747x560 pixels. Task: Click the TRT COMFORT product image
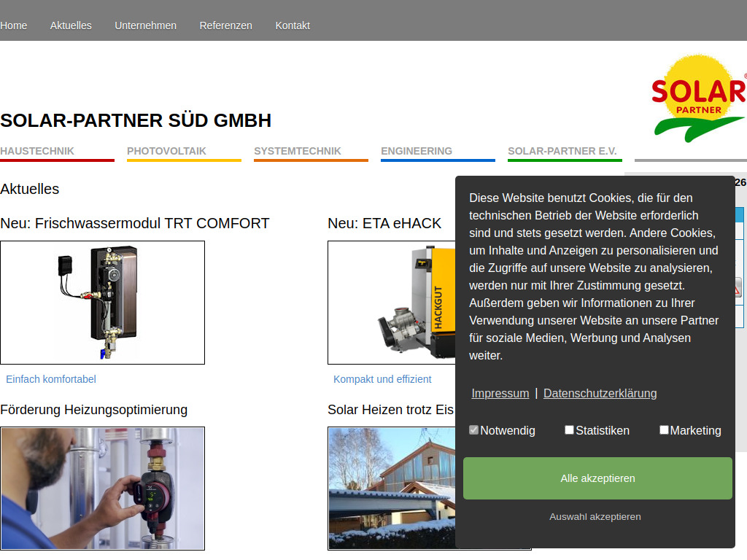pyautogui.click(x=102, y=302)
